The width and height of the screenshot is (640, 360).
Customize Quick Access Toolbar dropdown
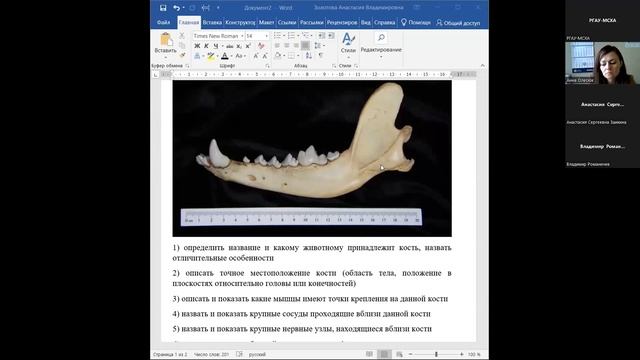(x=218, y=8)
